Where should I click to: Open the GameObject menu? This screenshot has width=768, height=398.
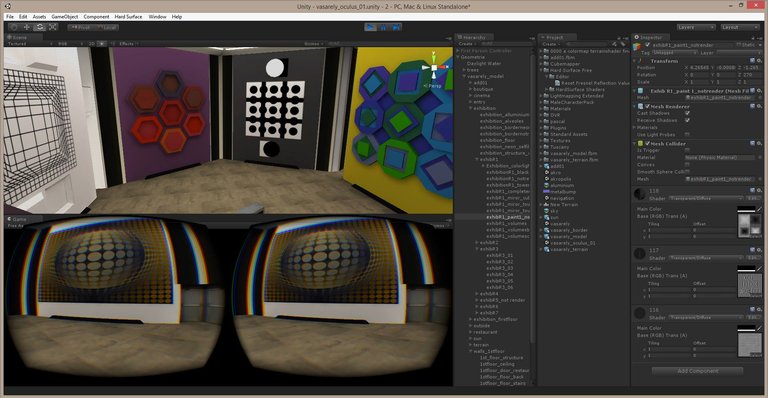65,17
